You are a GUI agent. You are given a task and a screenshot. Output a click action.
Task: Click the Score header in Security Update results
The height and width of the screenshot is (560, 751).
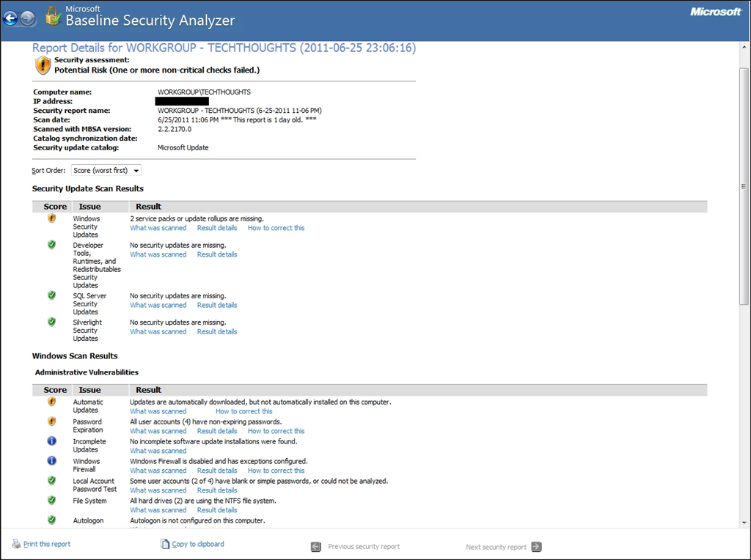[x=55, y=206]
